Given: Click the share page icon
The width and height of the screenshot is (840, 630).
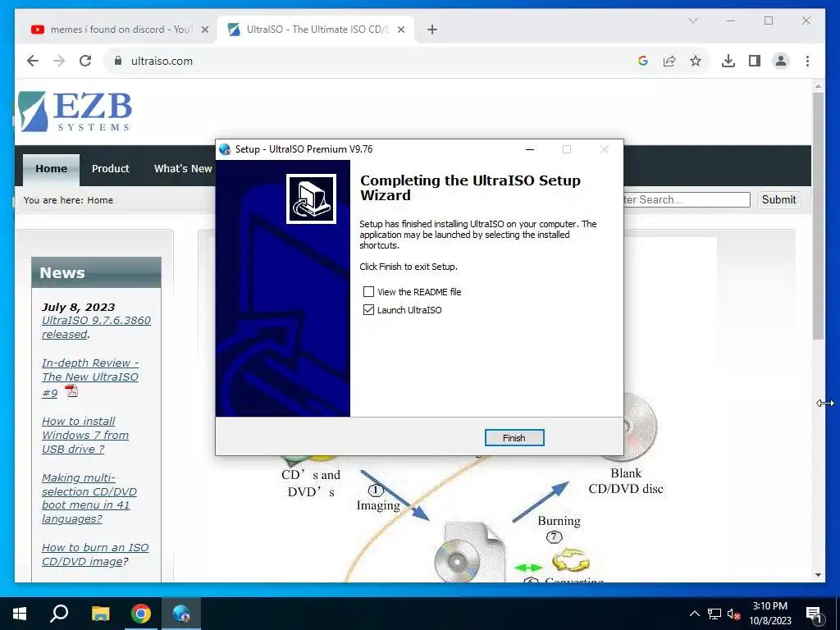Looking at the screenshot, I should point(669,61).
